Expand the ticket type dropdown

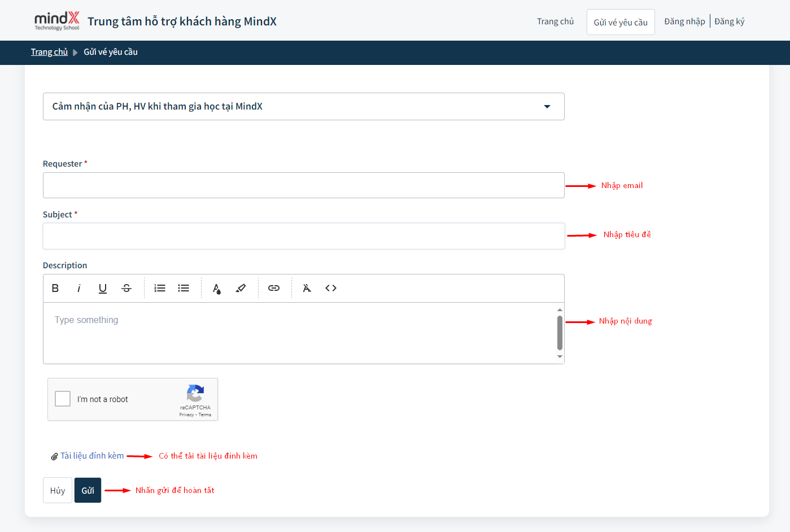[547, 107]
